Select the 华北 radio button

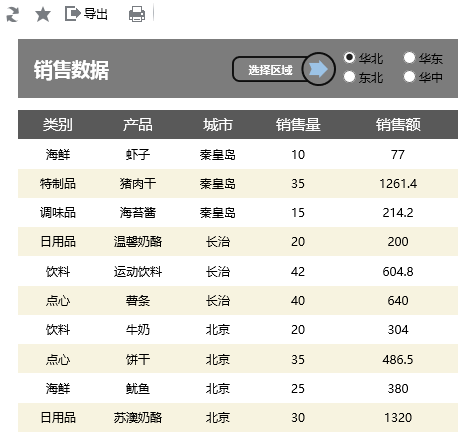[349, 58]
